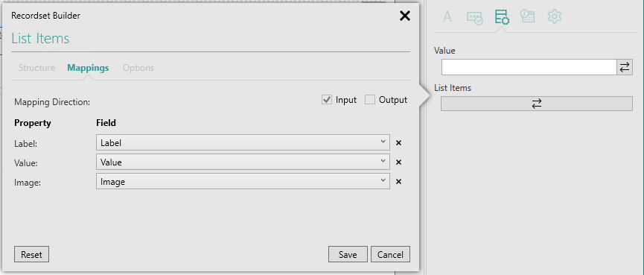Screen dimensions: 644x275
Task: Remove the Value field mapping
Action: pos(398,162)
